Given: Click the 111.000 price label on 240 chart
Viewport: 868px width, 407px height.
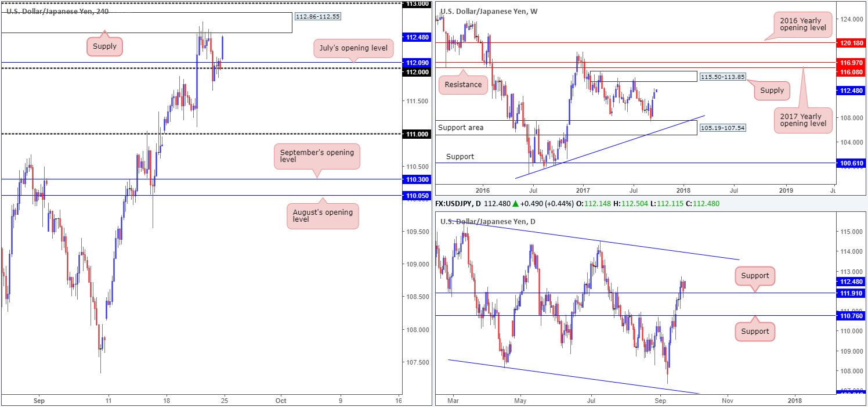Looking at the screenshot, I should point(418,134).
